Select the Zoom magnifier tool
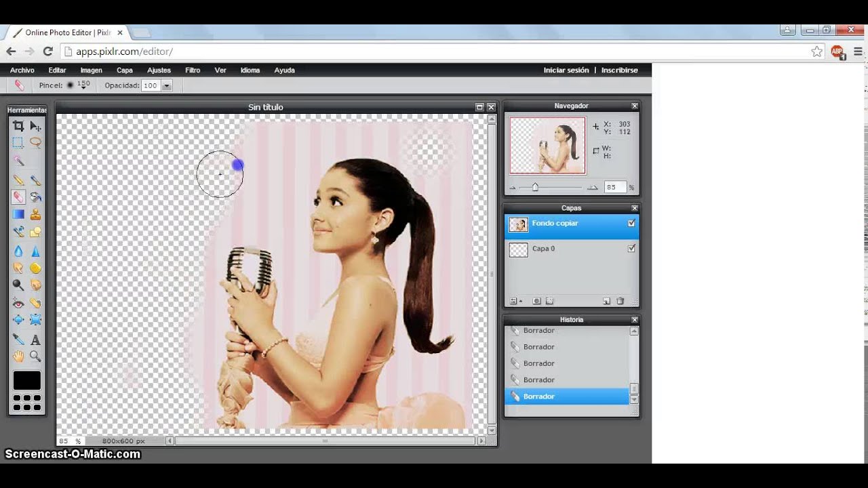Screen dimensions: 868x488 point(35,357)
